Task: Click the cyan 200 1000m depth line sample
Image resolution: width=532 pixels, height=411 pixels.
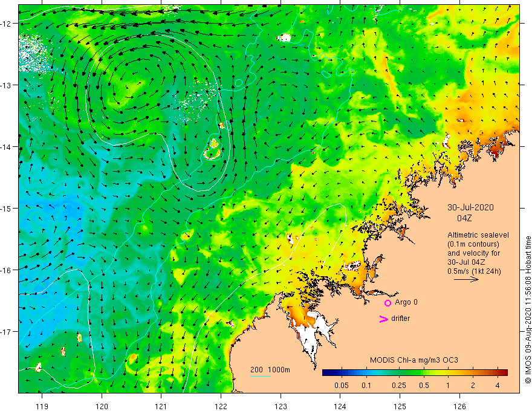Action: (x=261, y=376)
